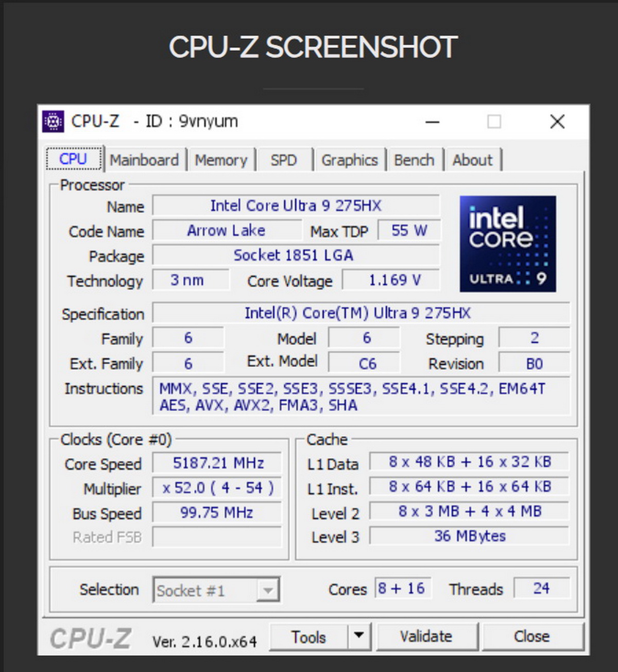Minimize the CPU-Z window
This screenshot has height=672, width=618.
[433, 122]
